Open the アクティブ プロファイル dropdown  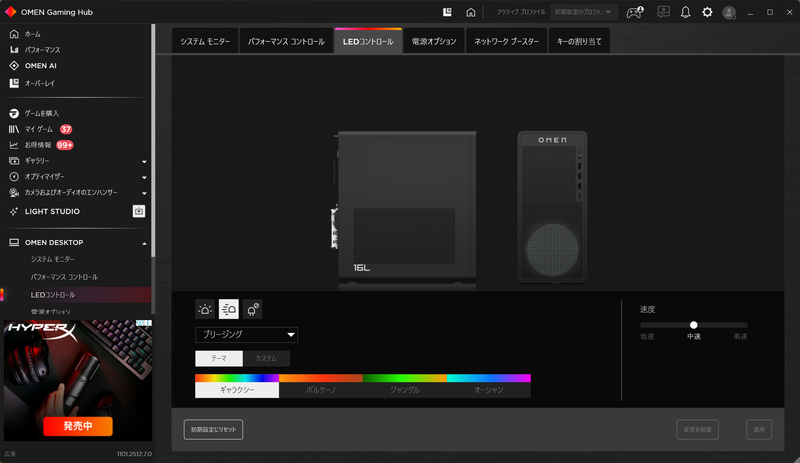pyautogui.click(x=584, y=12)
